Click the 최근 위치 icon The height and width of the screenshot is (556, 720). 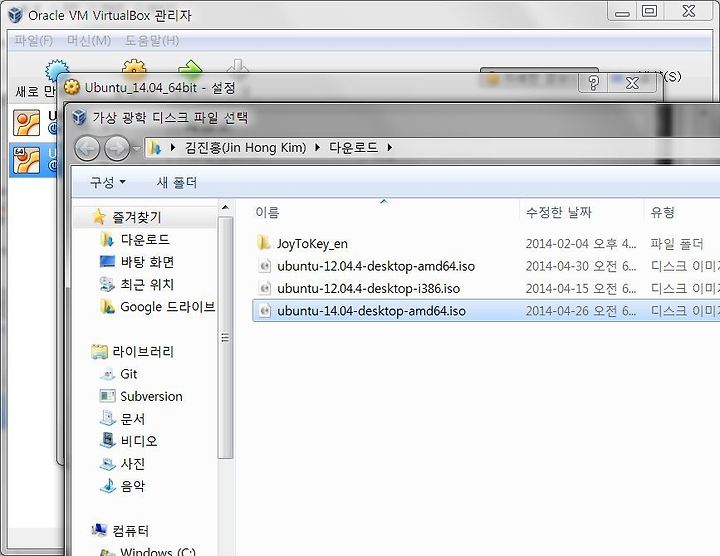click(x=107, y=284)
